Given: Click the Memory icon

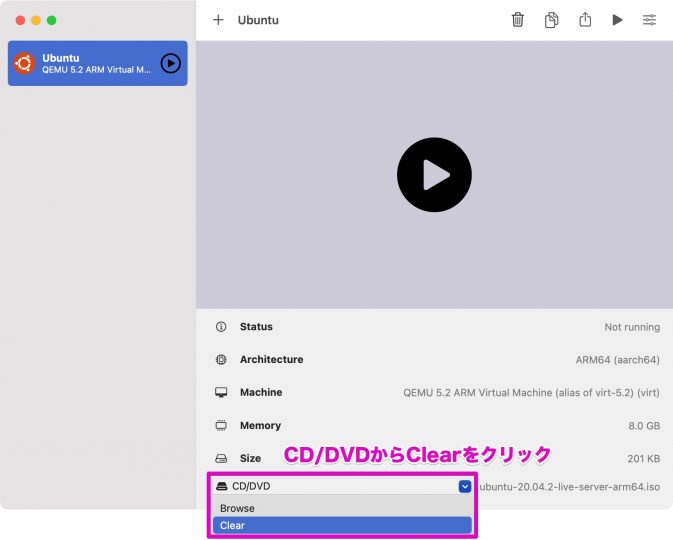Looking at the screenshot, I should [x=221, y=425].
